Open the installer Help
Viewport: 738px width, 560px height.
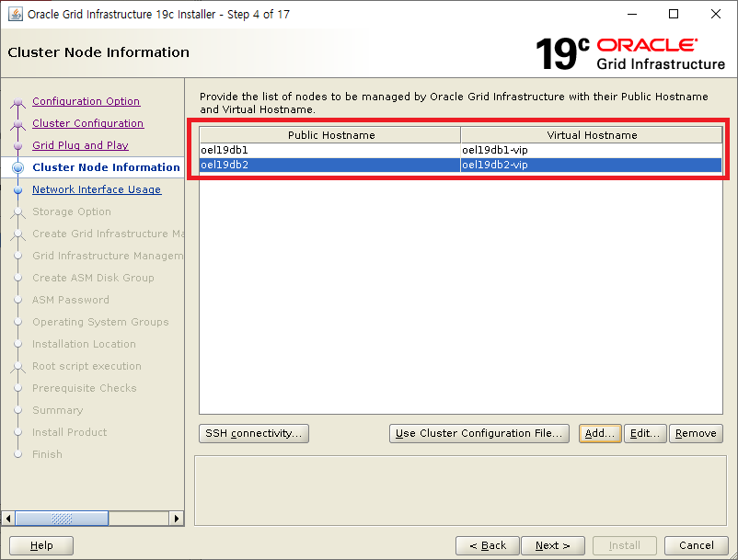[41, 546]
